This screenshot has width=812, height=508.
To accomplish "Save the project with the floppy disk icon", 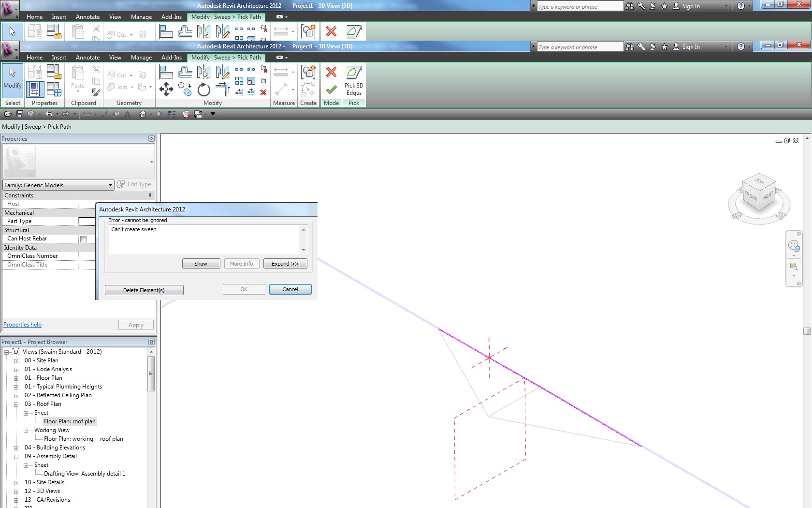I will [20, 114].
